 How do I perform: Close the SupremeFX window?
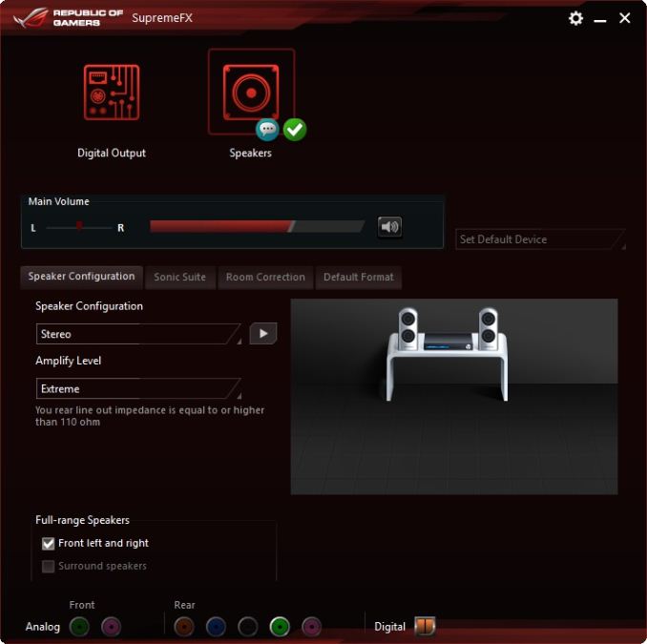click(625, 18)
